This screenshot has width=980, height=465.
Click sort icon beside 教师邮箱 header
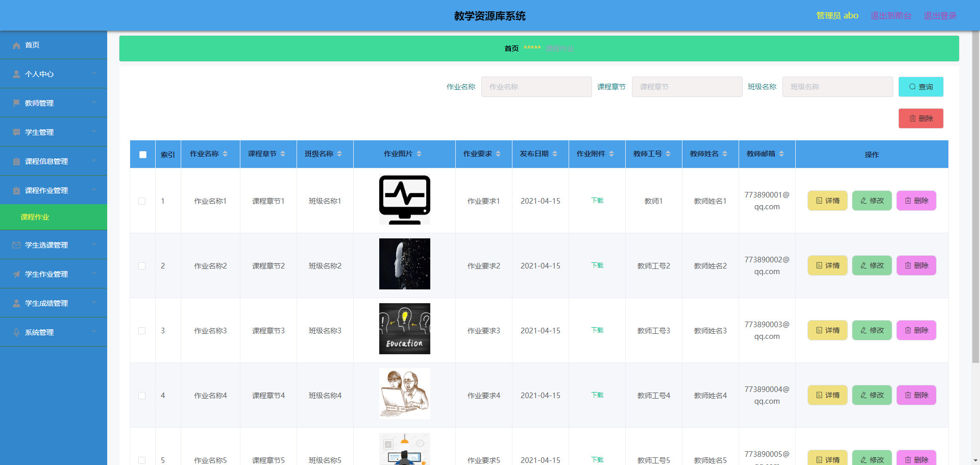coord(781,154)
